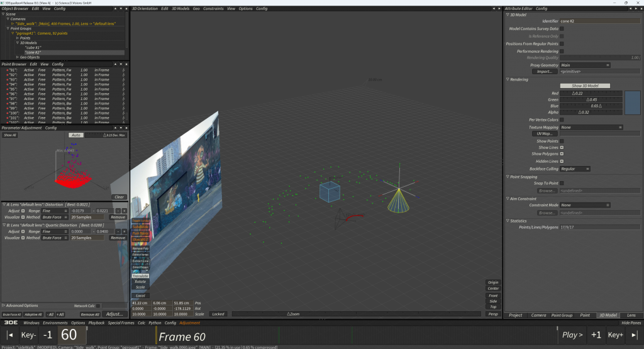Open the Backface Culling dropdown
The width and height of the screenshot is (644, 349).
[x=575, y=169]
